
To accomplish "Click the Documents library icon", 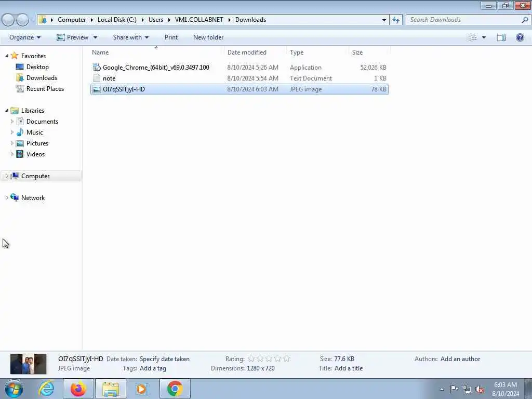I will coord(20,121).
